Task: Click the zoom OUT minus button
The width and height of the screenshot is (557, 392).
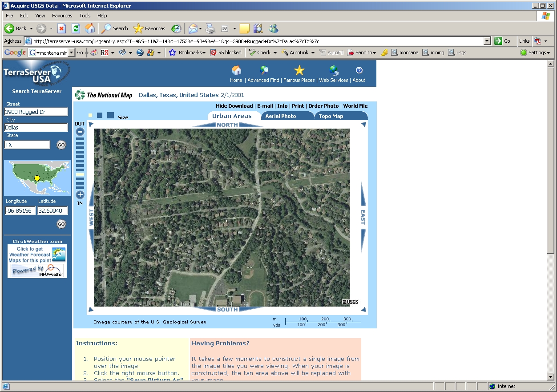Action: pyautogui.click(x=80, y=132)
